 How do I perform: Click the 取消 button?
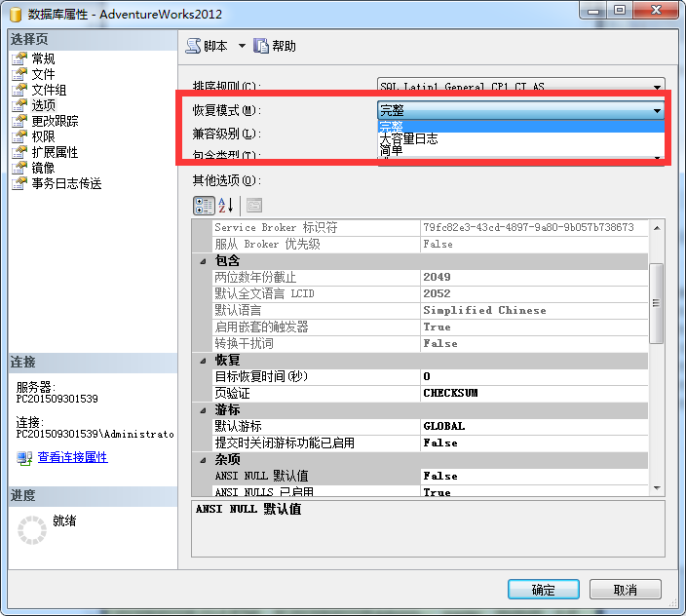[x=626, y=590]
